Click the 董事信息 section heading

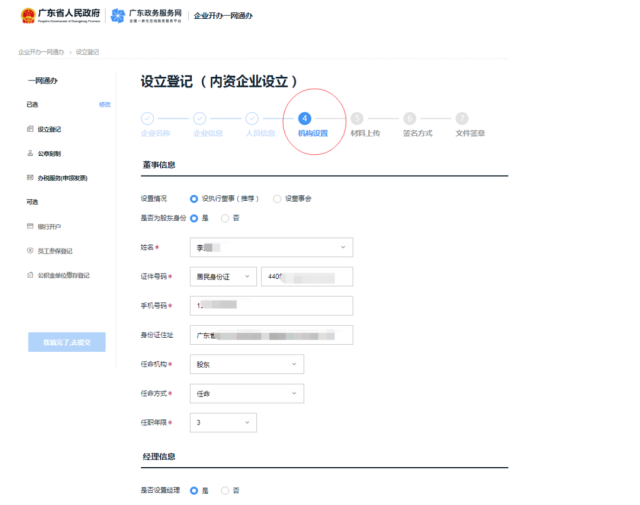(x=159, y=165)
